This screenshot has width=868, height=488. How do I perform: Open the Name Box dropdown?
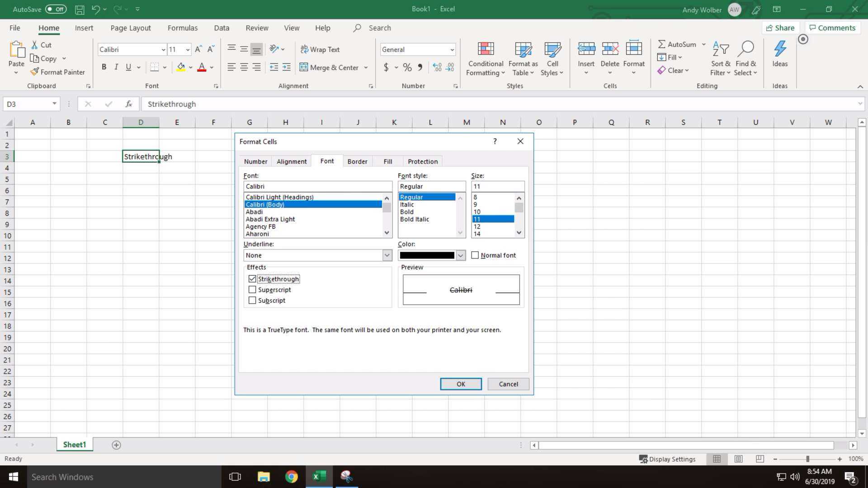click(x=54, y=104)
